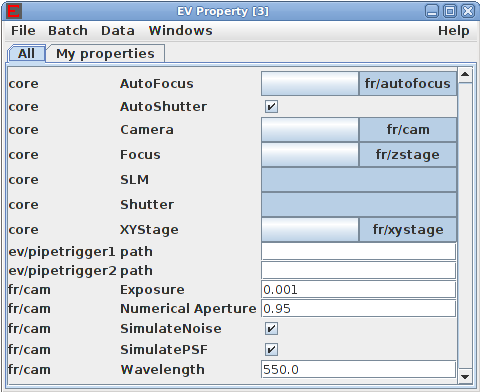Click the AutoShutter property label
Image resolution: width=480 pixels, height=392 pixels.
click(163, 107)
